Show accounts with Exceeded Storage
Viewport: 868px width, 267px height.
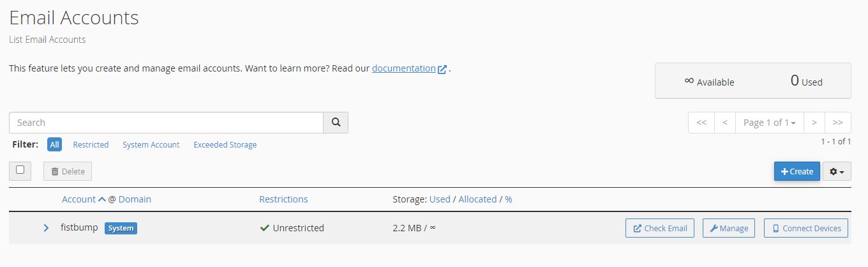(225, 145)
